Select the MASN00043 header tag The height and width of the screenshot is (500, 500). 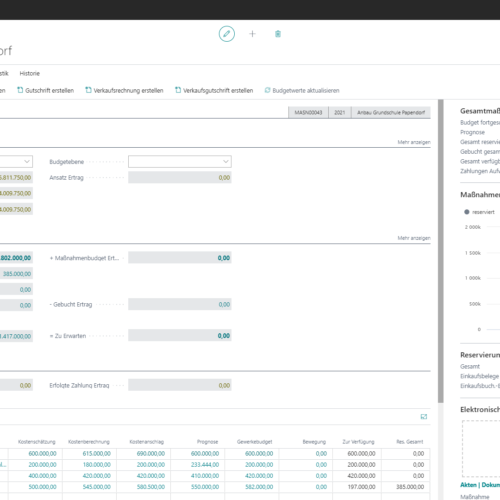click(308, 113)
